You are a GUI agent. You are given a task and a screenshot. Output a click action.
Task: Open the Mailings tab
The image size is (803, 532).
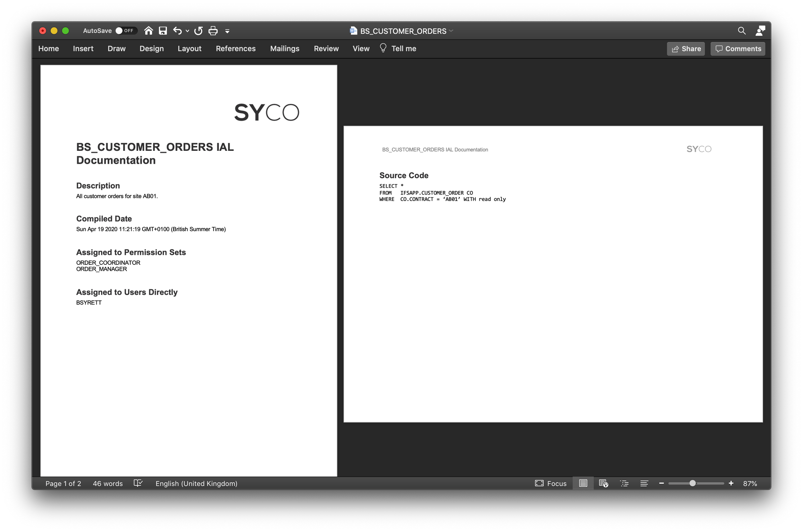285,49
